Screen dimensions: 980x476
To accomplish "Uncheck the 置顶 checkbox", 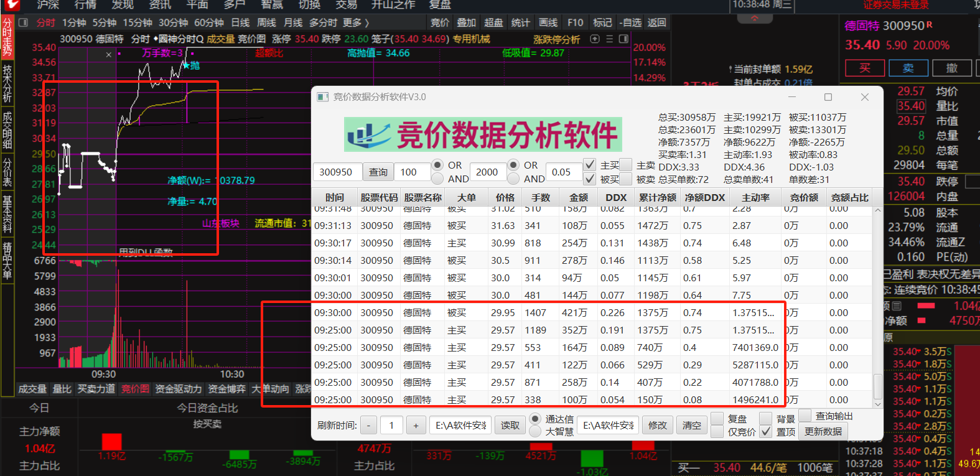I will click(766, 431).
